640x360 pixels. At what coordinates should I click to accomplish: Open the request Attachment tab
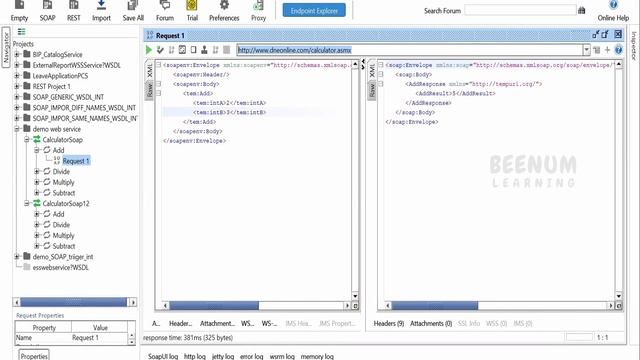tap(217, 323)
